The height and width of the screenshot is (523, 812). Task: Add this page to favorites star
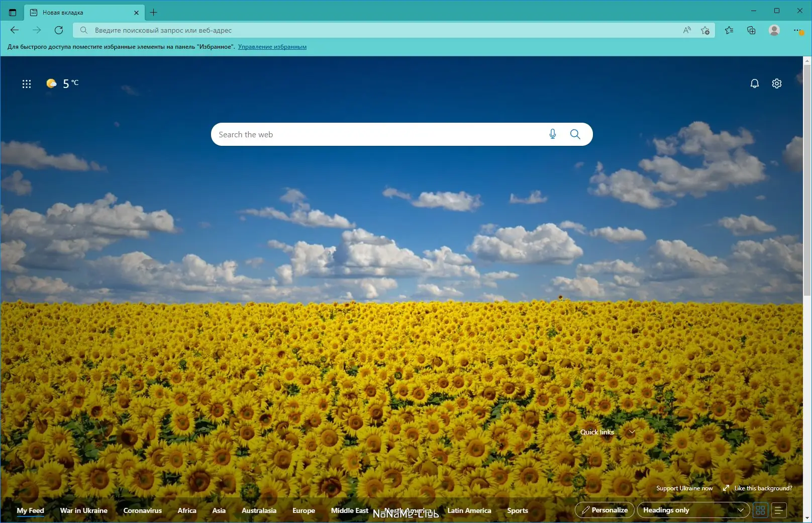pyautogui.click(x=705, y=30)
